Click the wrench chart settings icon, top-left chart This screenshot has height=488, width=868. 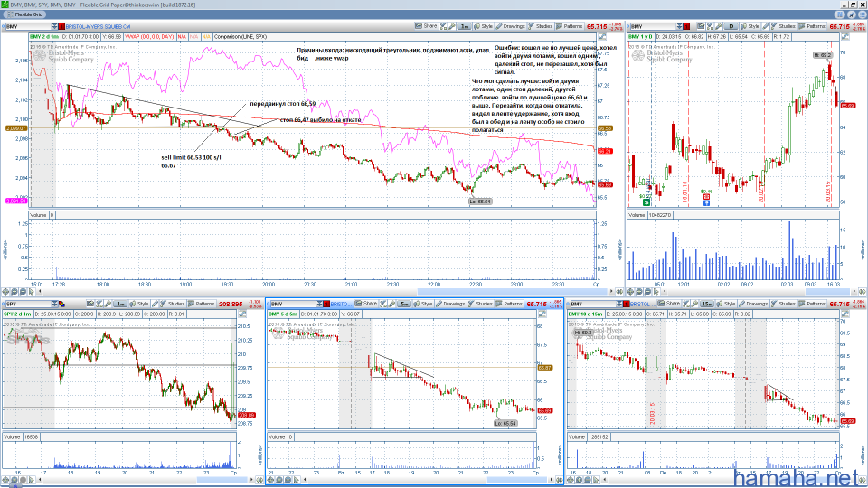(452, 26)
